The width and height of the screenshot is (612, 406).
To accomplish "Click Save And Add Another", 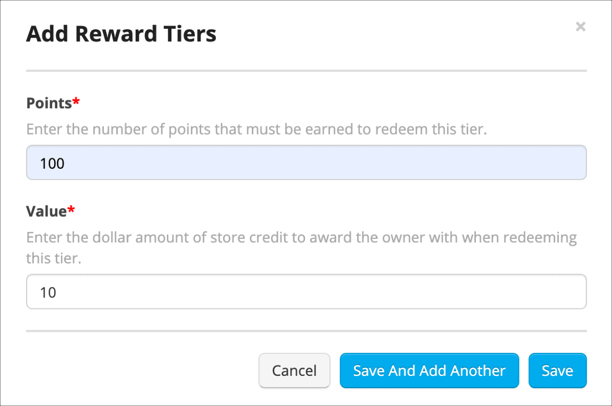I will (429, 370).
